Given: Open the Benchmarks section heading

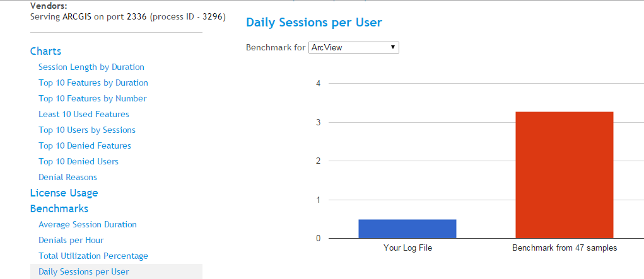Looking at the screenshot, I should point(59,208).
